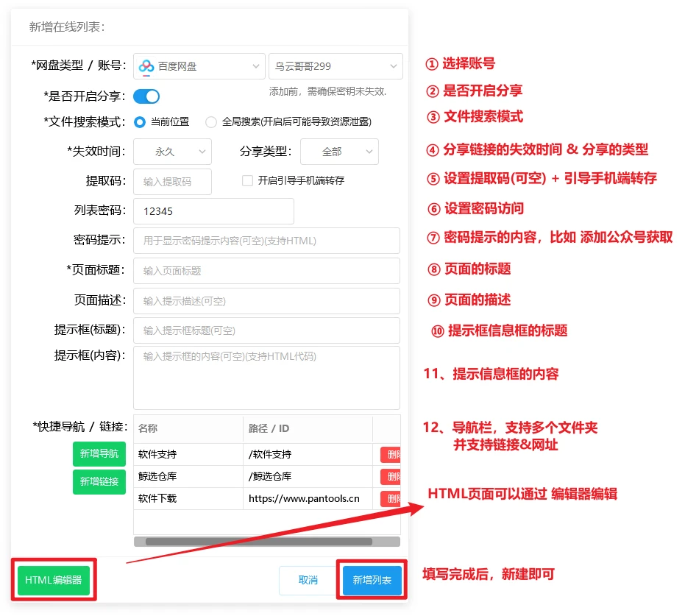Delete the 软件支持 navigation row
This screenshot has height=616, width=685.
(x=390, y=455)
